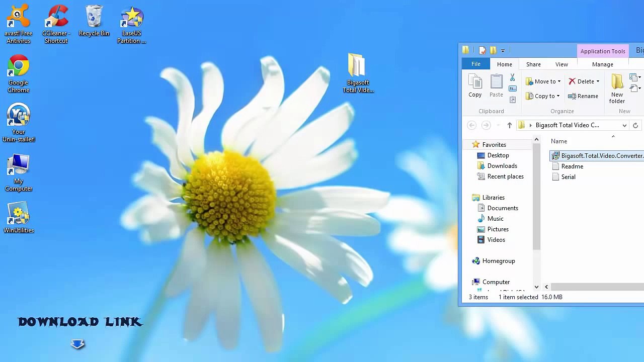The height and width of the screenshot is (362, 644).
Task: Click the Paste shortcut icon
Action: pyautogui.click(x=512, y=100)
